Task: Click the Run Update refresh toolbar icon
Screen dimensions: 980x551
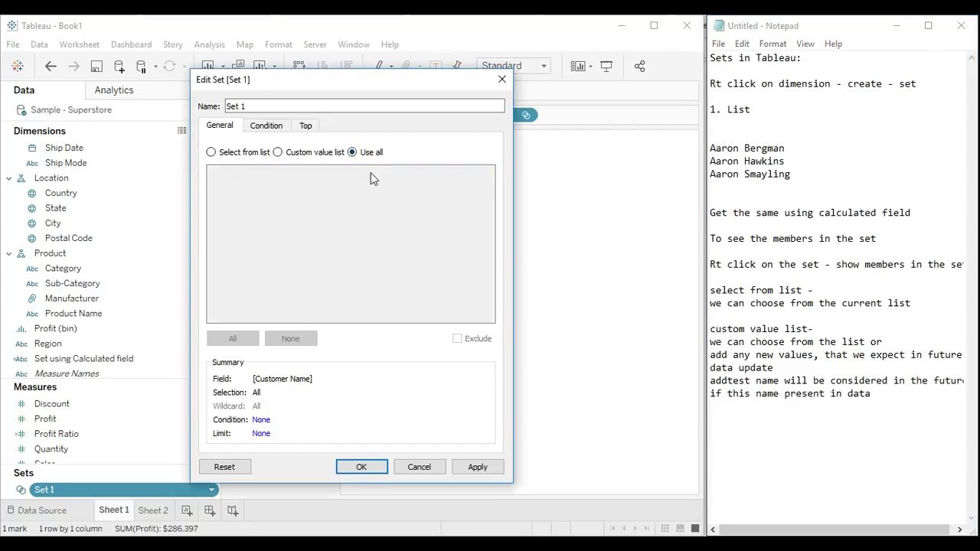Action: point(169,66)
